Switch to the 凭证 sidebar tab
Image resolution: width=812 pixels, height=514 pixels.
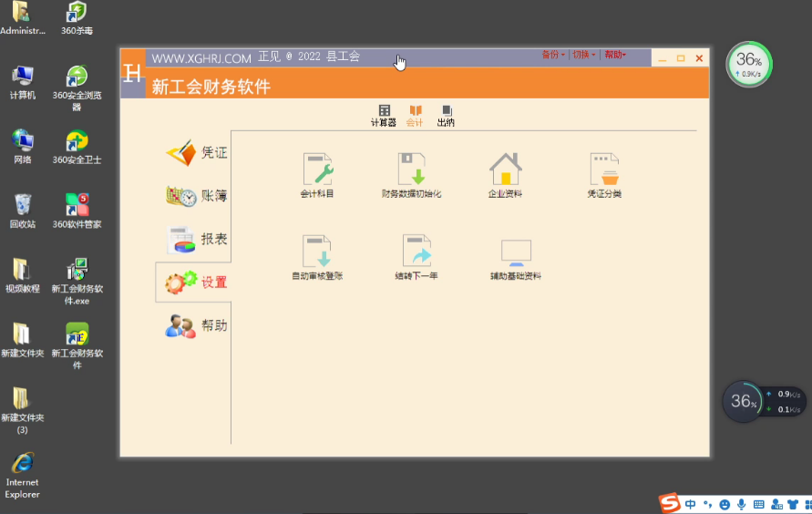(196, 153)
